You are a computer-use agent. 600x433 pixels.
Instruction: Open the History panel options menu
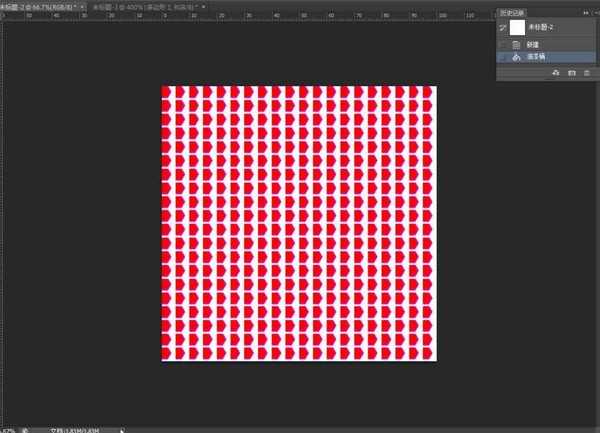coord(595,13)
